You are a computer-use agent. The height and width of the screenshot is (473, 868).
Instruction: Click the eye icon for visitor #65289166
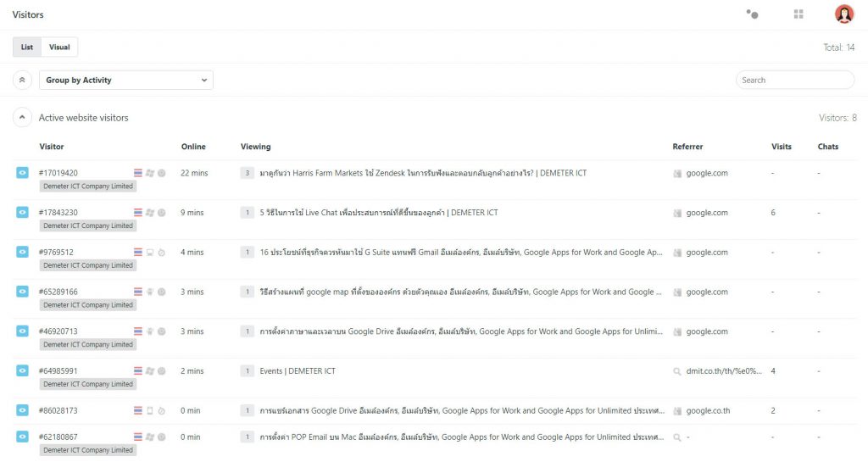point(22,292)
